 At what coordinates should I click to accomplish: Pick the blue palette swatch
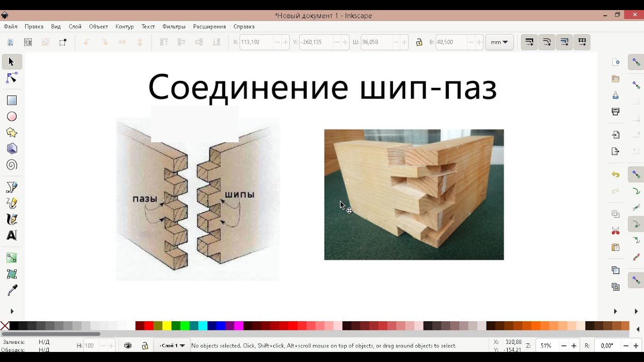[x=221, y=326]
